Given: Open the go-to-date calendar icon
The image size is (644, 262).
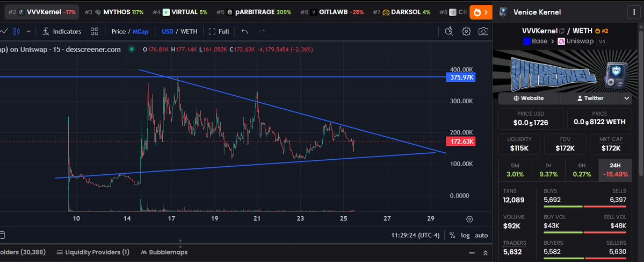Looking at the screenshot, I should (x=2, y=235).
